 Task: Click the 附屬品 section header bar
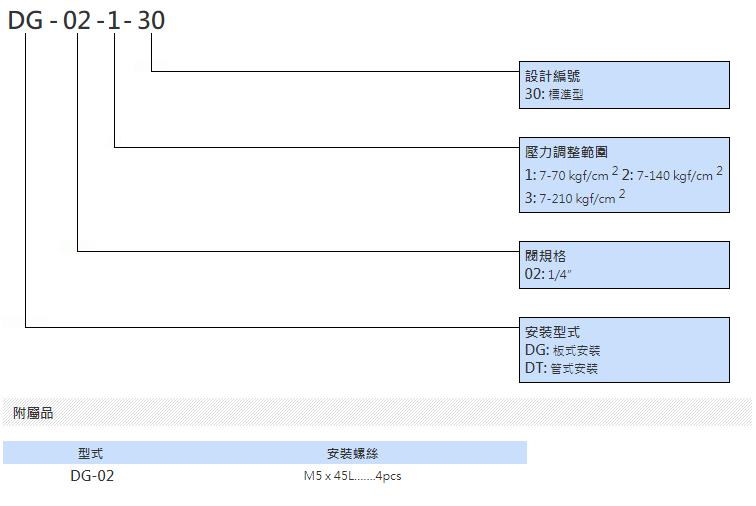[x=377, y=413]
